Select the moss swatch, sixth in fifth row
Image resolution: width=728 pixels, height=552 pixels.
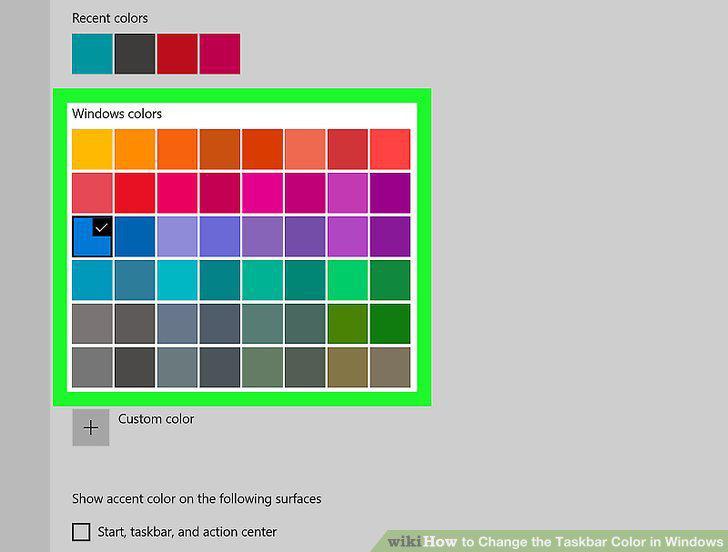pyautogui.click(x=305, y=324)
